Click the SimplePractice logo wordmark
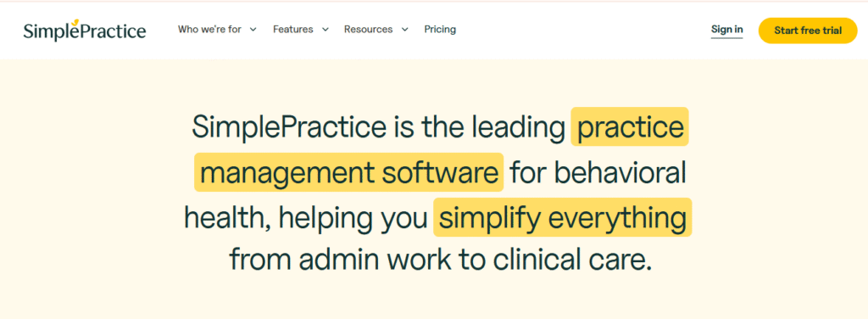This screenshot has width=868, height=319. tap(85, 31)
